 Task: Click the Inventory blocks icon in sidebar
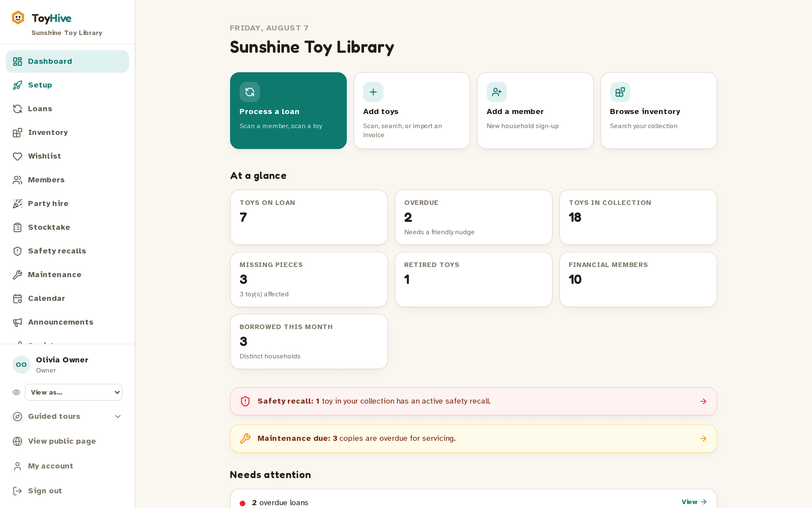17,132
